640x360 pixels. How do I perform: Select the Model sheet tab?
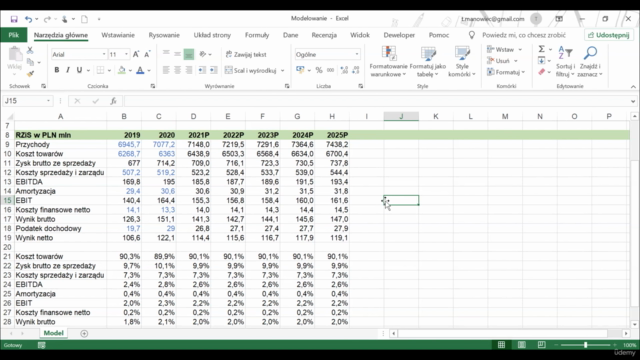tap(53, 333)
